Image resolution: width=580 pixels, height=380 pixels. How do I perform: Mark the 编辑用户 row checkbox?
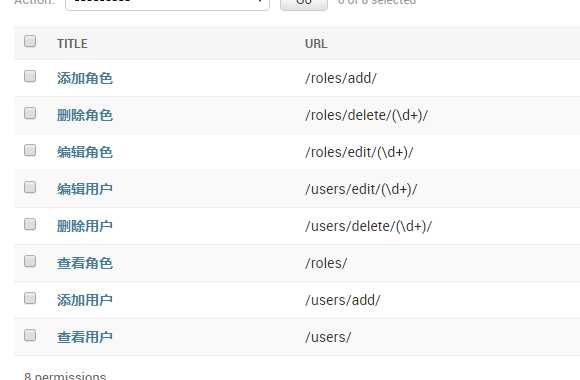click(x=30, y=187)
